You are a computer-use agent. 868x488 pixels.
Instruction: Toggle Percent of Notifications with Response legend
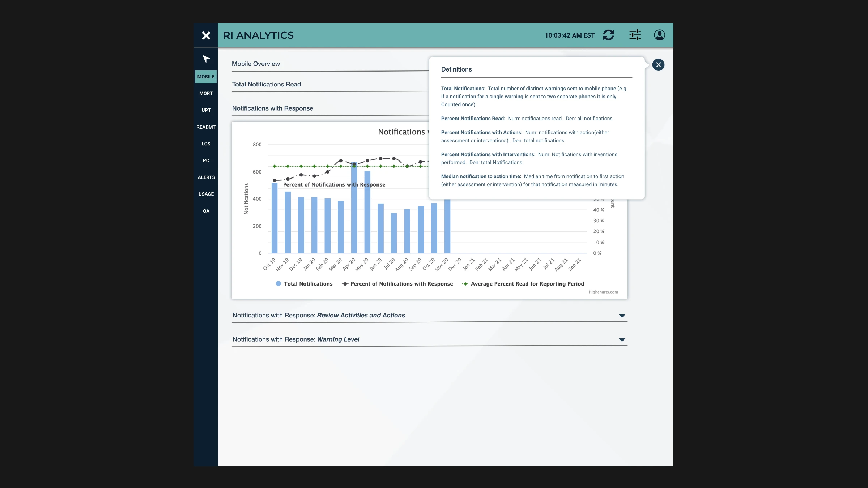point(397,284)
